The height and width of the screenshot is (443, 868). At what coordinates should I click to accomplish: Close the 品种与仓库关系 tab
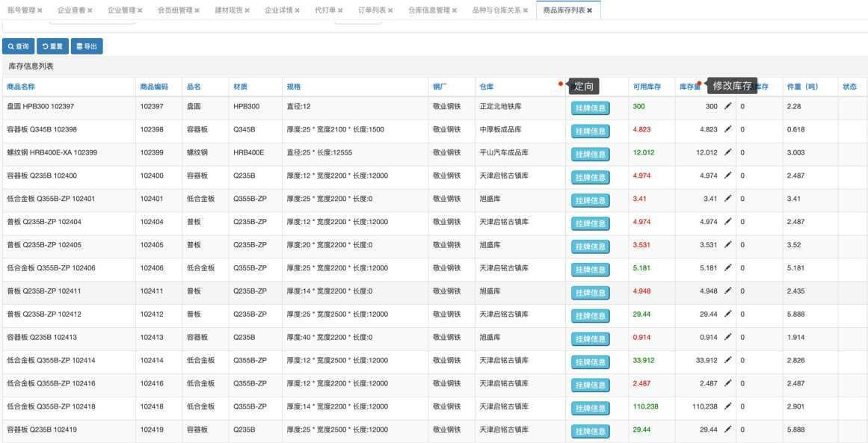point(526,10)
